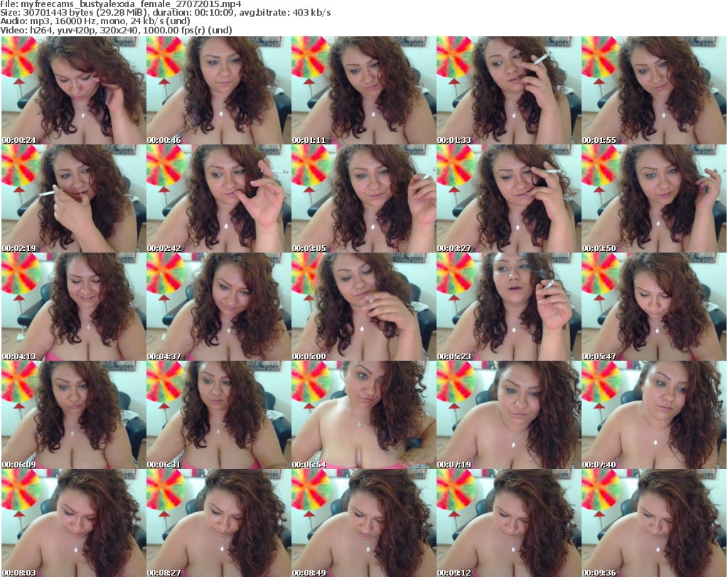The height and width of the screenshot is (577, 728).
Task: Choose the thumbnail marked 00:03:05
Action: [363, 198]
